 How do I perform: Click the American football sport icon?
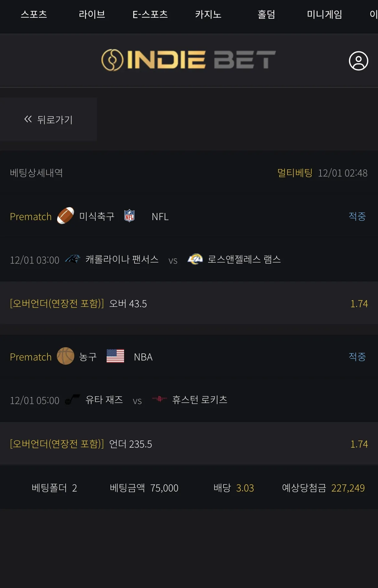click(66, 216)
